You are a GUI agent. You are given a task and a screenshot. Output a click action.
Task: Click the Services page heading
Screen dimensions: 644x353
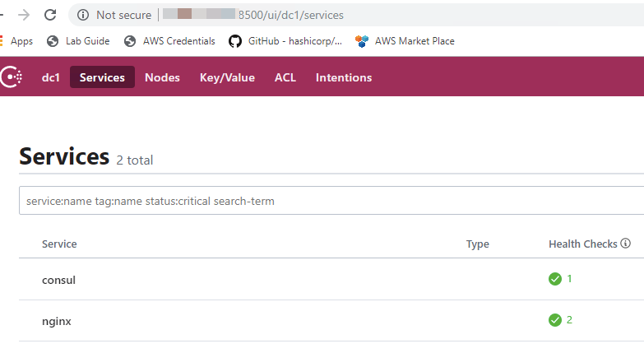64,156
